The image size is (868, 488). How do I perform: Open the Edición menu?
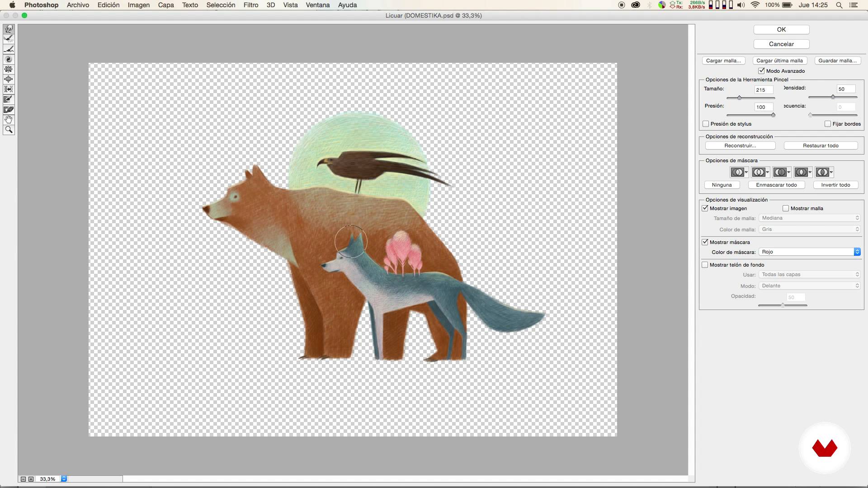108,5
